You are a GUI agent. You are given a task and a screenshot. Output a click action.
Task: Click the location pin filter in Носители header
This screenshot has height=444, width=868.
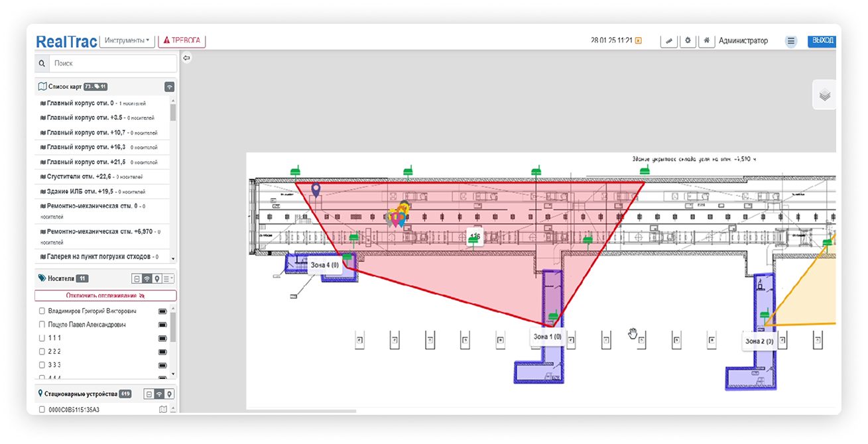pyautogui.click(x=156, y=279)
